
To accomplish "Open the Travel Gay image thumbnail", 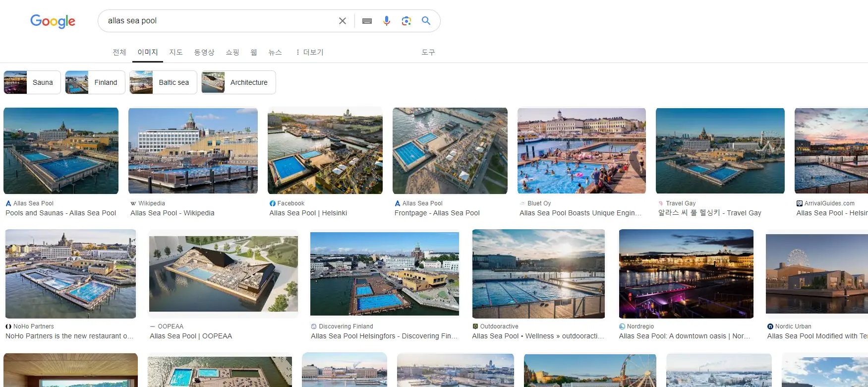I will pyautogui.click(x=720, y=151).
